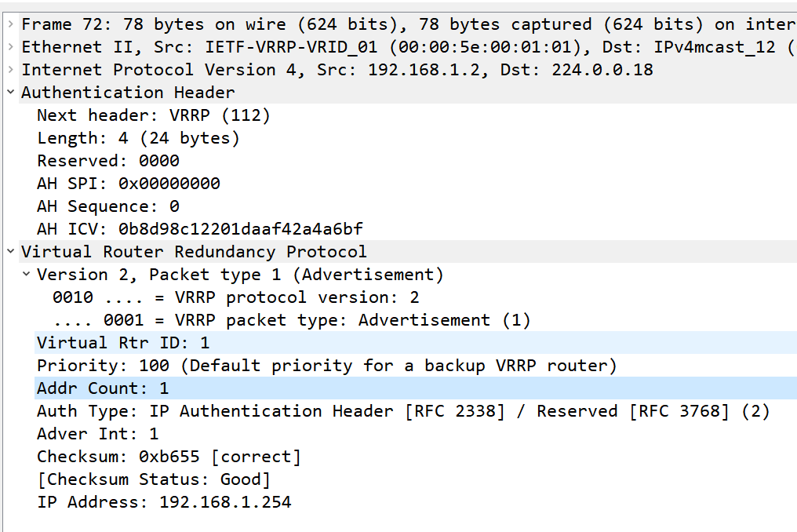Select the IP Address 192.168.1.254 line
The height and width of the screenshot is (532, 797).
pos(164,502)
